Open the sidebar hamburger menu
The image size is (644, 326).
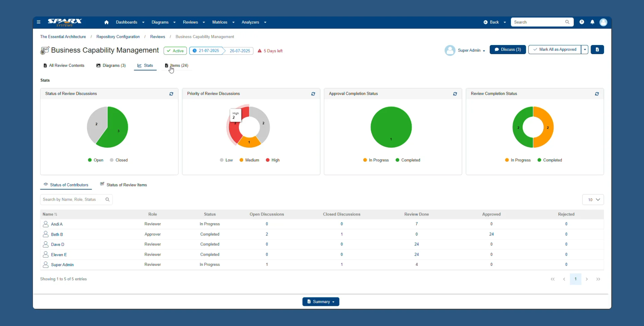[x=38, y=22]
